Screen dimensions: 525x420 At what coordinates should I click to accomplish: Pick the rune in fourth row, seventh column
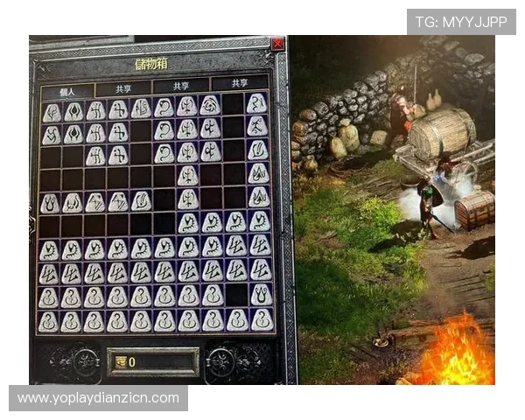tap(187, 176)
